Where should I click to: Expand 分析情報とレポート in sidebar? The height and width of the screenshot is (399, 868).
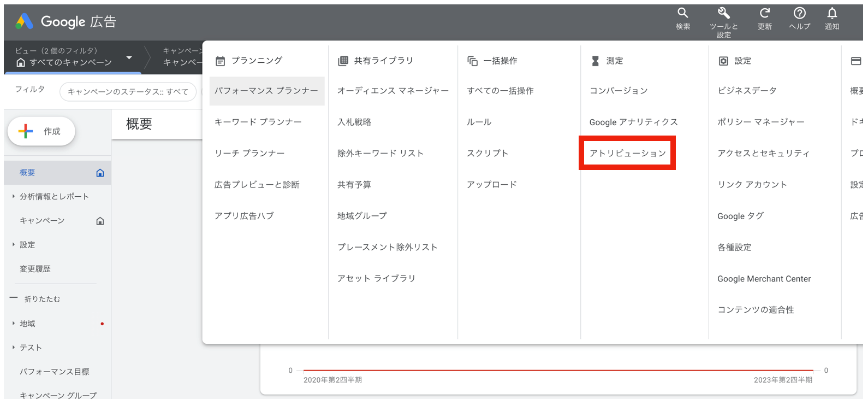click(x=13, y=196)
